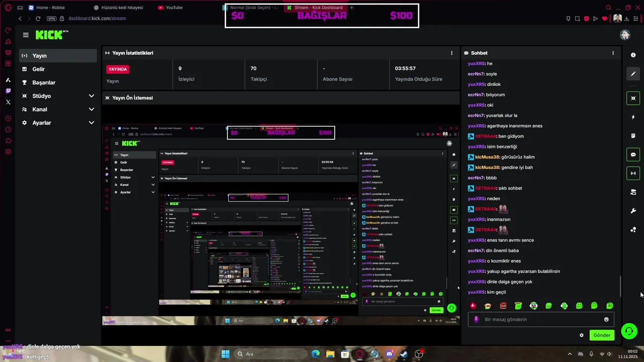Open Opera sidebar settings gear

pos(8,152)
